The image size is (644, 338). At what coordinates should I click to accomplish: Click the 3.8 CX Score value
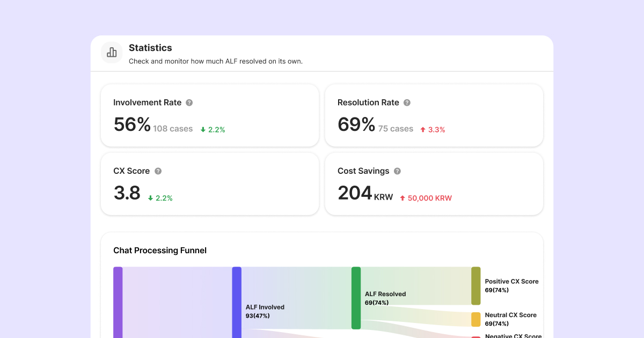127,193
